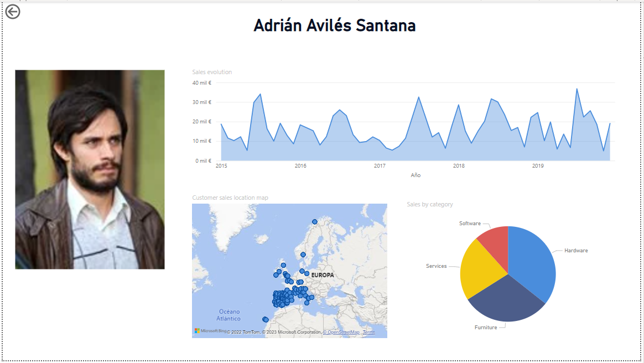Click the portrait photo on the left
The width and height of the screenshot is (644, 363).
click(x=90, y=169)
